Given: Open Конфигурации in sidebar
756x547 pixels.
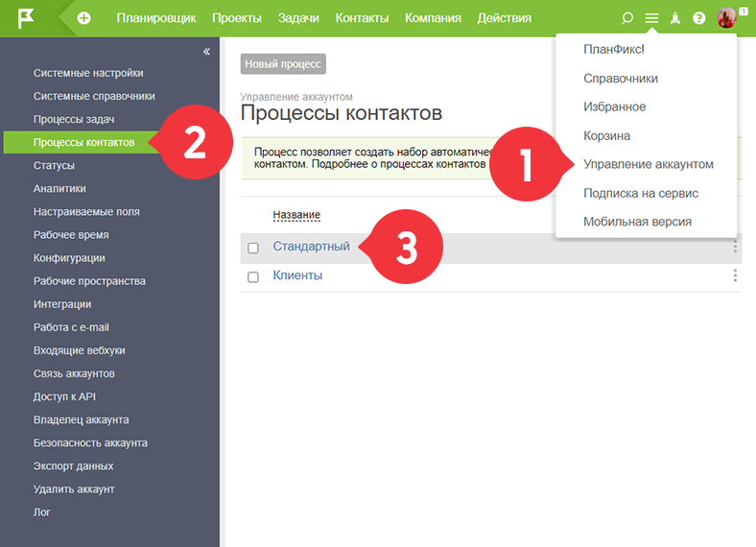Looking at the screenshot, I should [69, 258].
